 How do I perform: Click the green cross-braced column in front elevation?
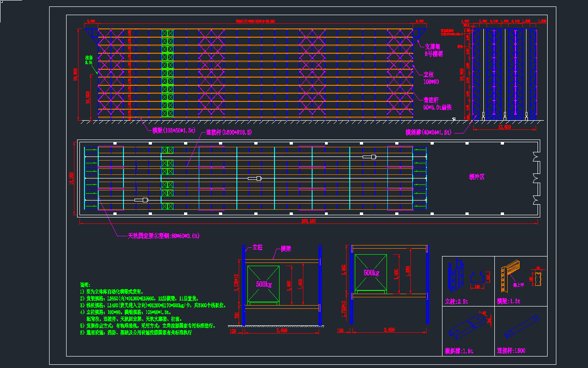168,73
